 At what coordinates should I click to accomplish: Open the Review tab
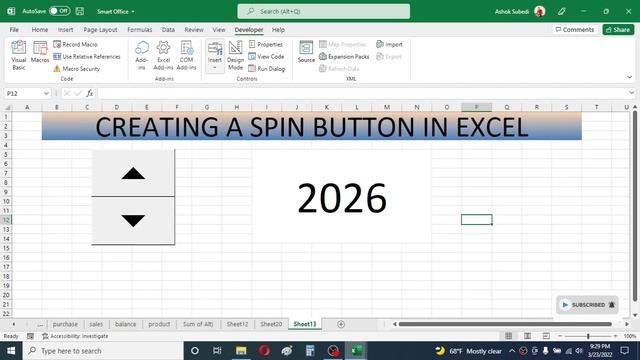point(194,30)
